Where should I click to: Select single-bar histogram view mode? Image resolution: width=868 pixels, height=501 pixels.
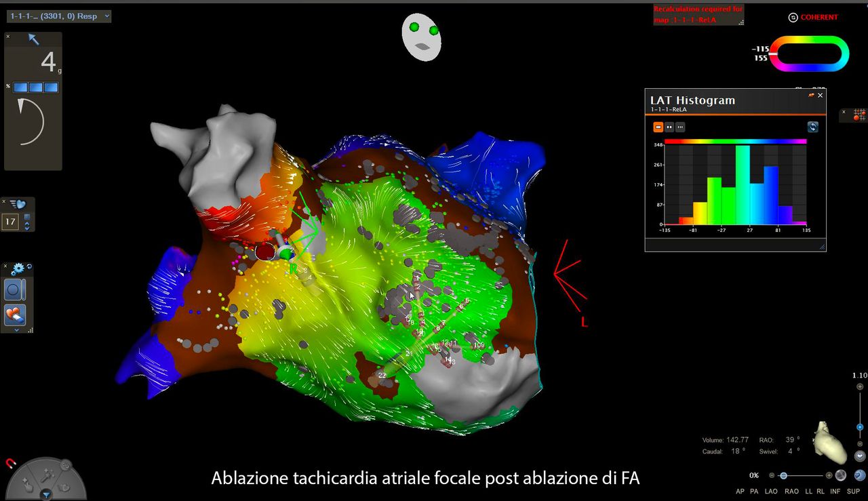(658, 127)
